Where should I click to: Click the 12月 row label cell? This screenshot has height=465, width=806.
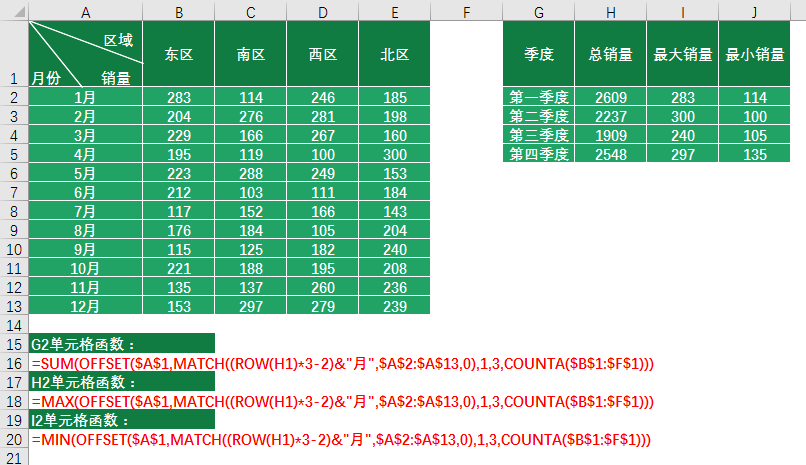point(85,306)
